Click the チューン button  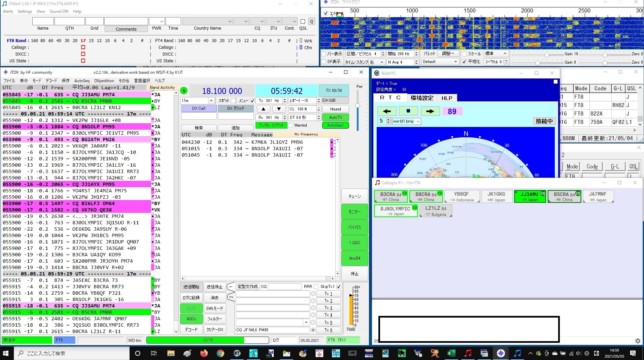[x=354, y=196]
